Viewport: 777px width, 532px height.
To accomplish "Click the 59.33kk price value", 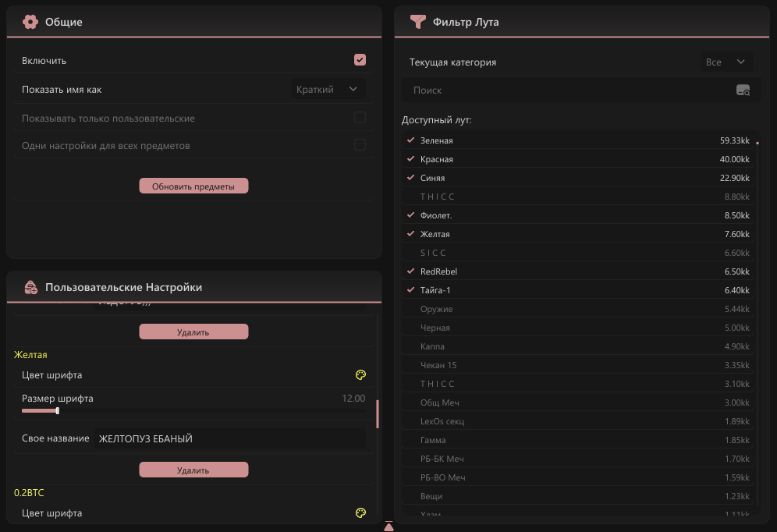I will pyautogui.click(x=734, y=140).
